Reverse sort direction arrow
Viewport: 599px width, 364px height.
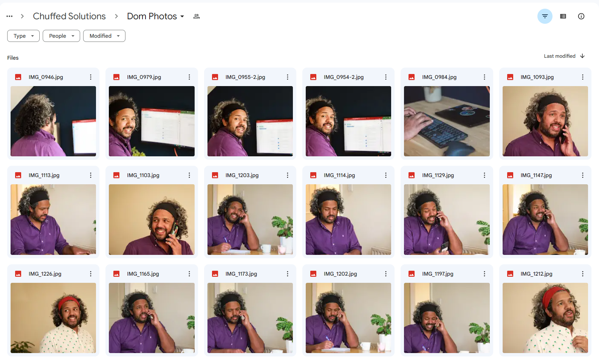click(582, 56)
